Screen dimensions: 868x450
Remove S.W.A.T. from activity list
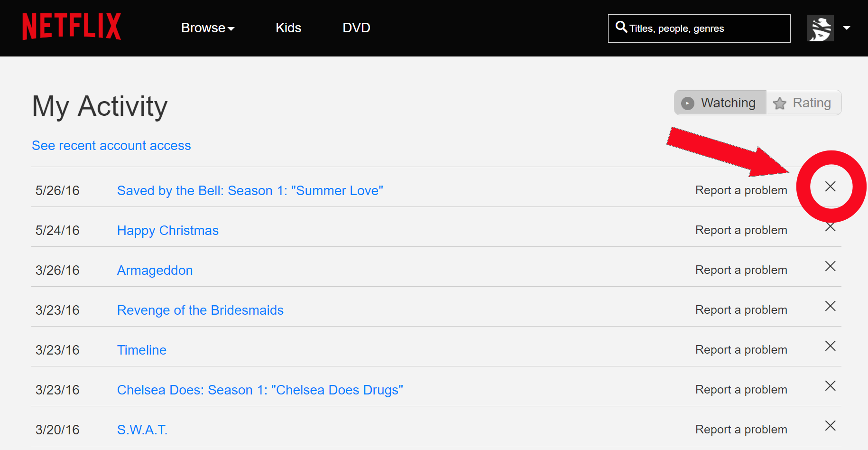(x=831, y=426)
